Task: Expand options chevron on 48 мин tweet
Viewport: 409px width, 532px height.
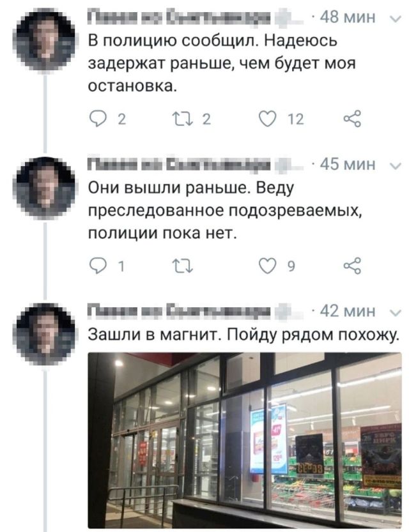Action: tap(396, 19)
